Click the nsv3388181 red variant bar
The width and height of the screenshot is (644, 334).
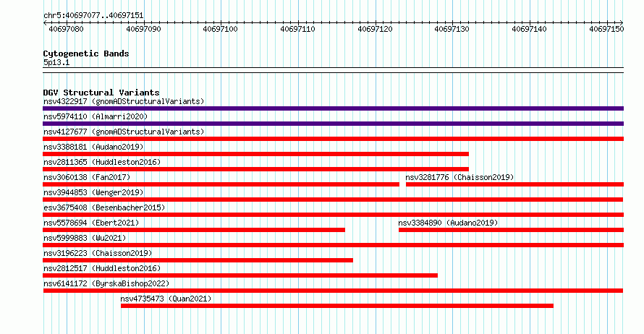[256, 154]
